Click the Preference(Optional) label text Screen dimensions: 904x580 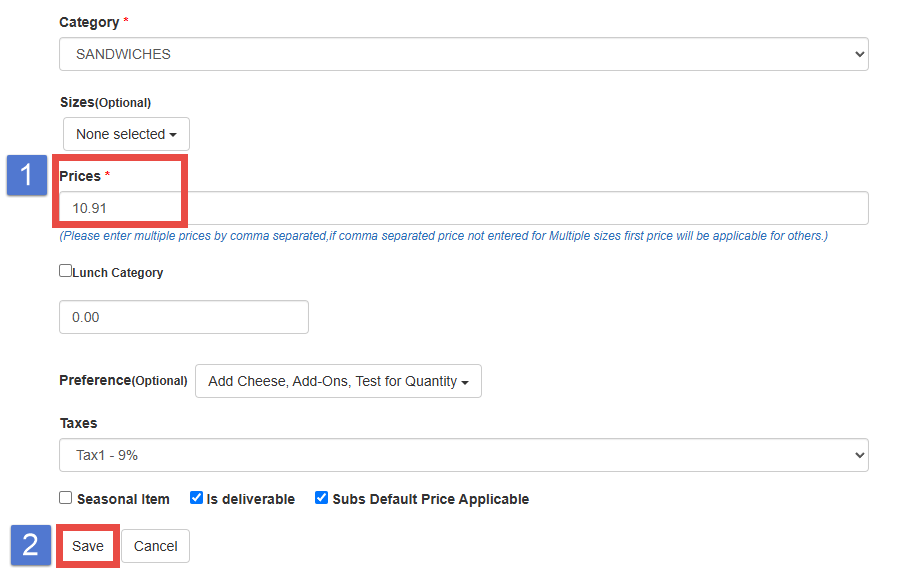[x=123, y=380]
